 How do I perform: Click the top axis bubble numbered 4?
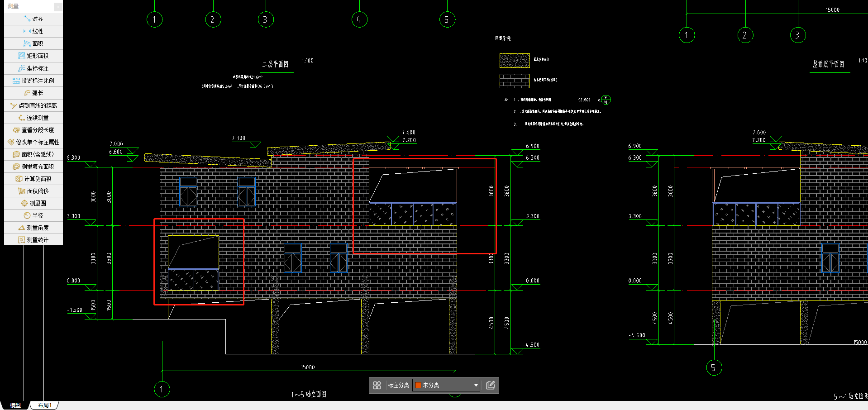(x=359, y=19)
